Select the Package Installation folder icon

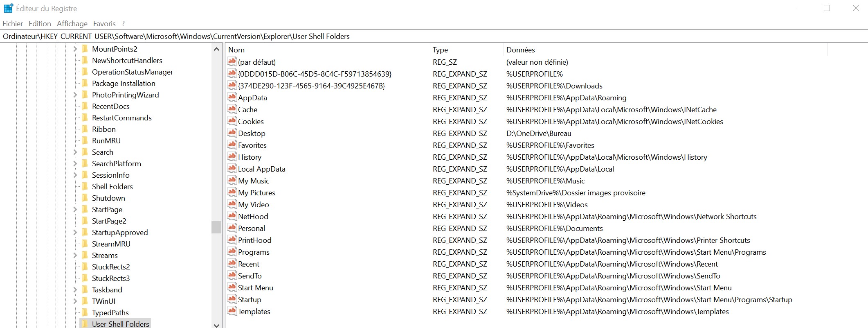click(85, 84)
